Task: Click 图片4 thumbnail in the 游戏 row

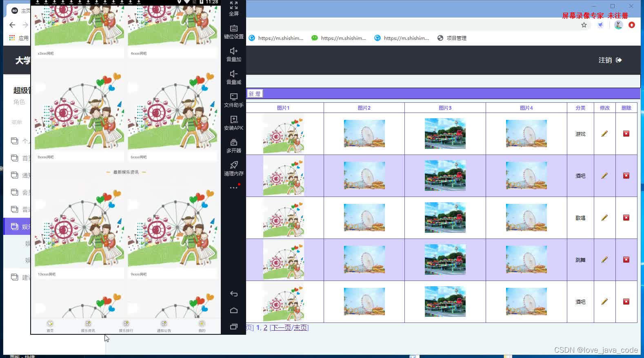Action: pos(526,134)
